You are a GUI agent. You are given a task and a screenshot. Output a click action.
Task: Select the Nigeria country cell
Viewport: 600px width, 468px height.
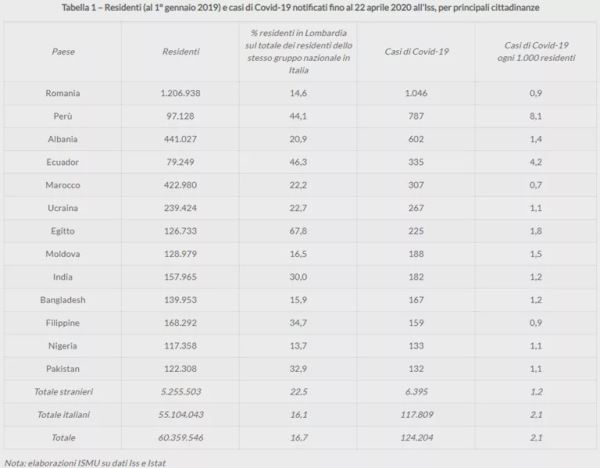63,346
